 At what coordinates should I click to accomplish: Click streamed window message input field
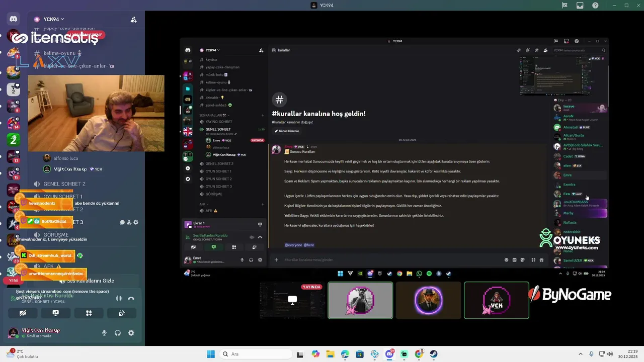point(392,260)
